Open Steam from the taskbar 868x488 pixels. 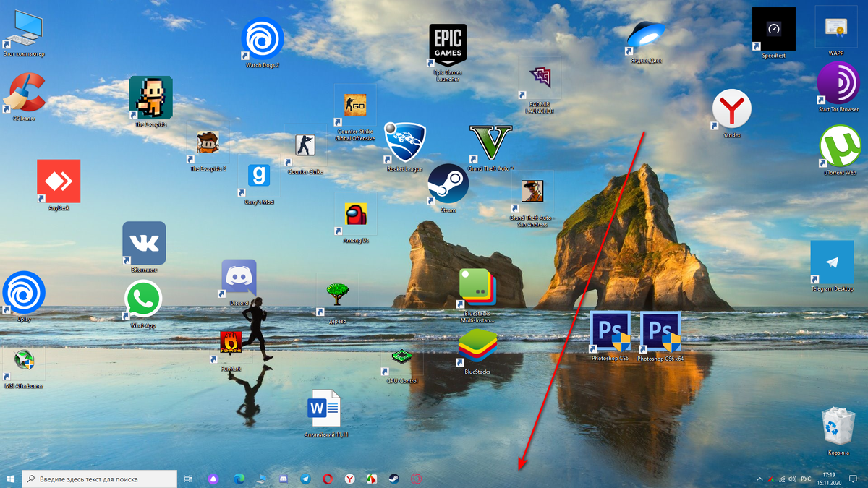pyautogui.click(x=393, y=479)
